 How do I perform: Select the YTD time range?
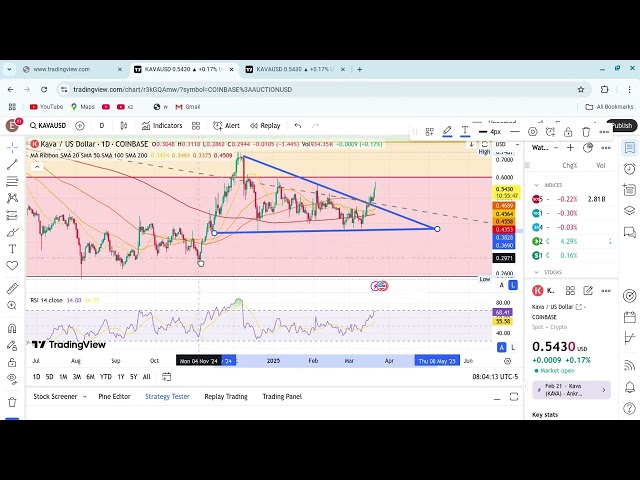point(106,377)
